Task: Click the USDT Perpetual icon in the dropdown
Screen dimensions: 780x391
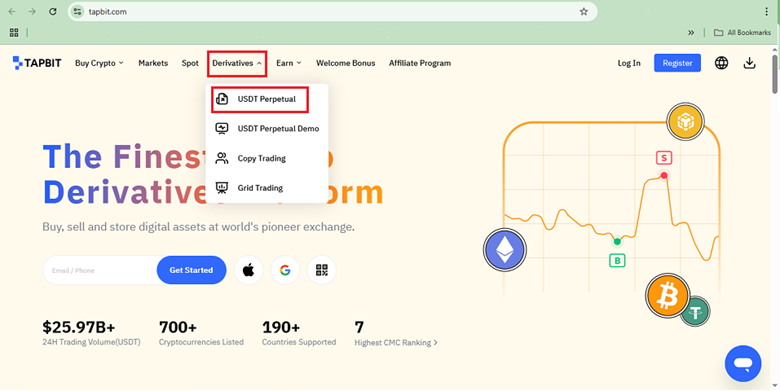Action: click(x=222, y=99)
